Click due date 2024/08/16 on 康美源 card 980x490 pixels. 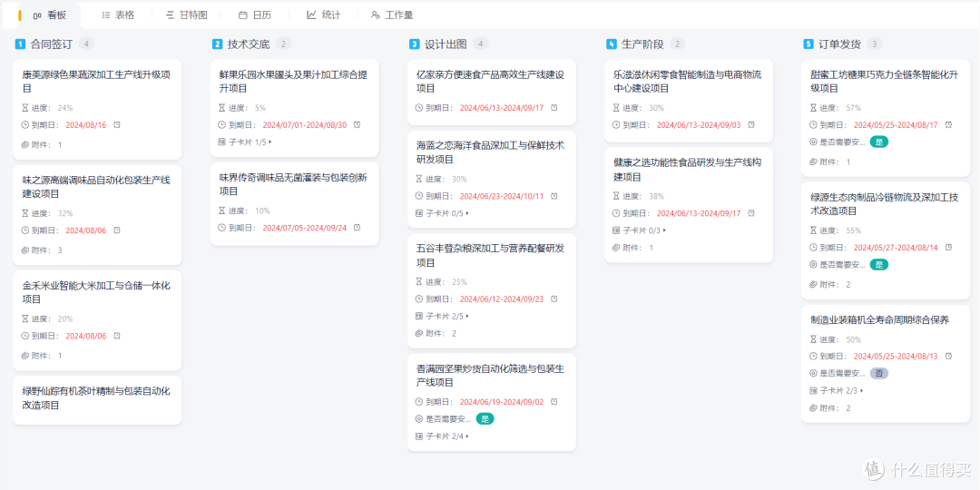click(x=86, y=125)
